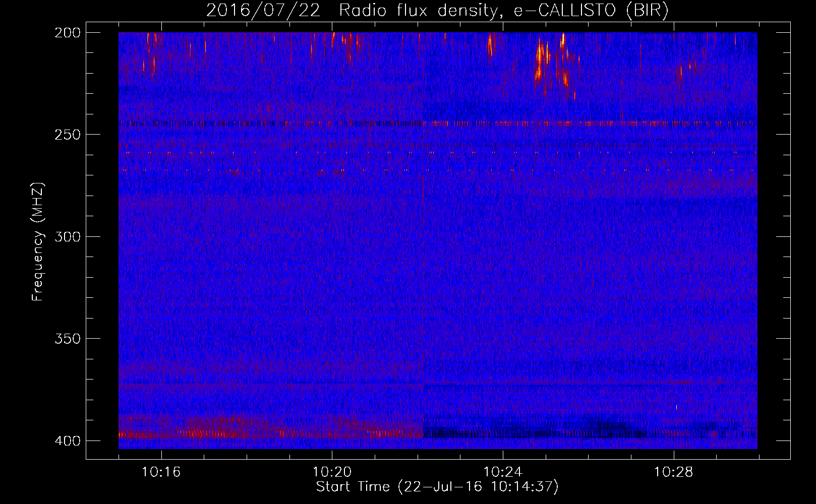Click the 400 frequency tick label
This screenshot has width=816, height=504.
68,441
